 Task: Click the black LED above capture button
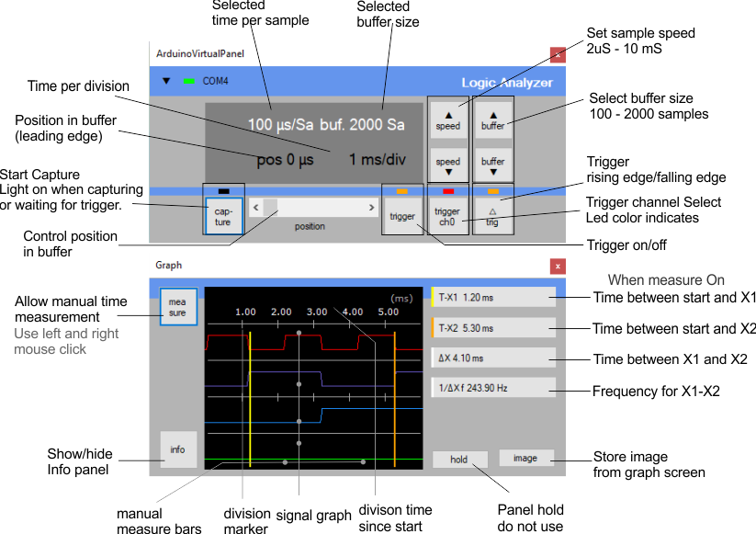pyautogui.click(x=224, y=191)
